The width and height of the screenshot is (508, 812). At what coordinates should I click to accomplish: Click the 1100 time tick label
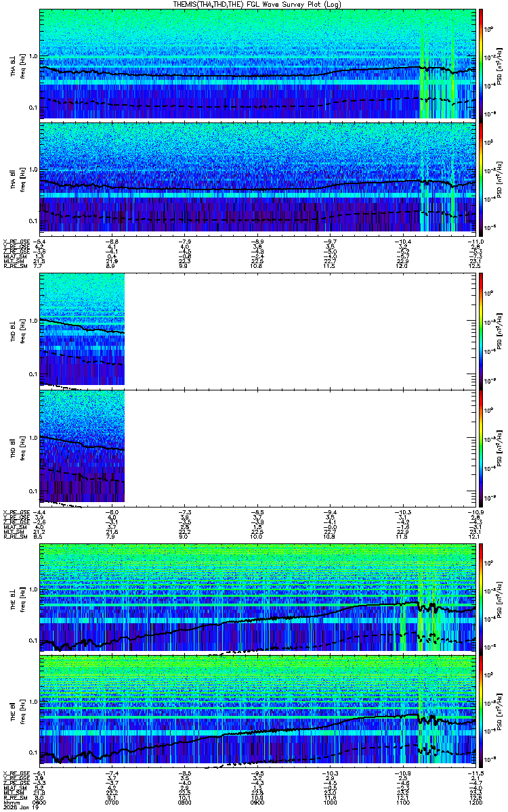pyautogui.click(x=403, y=802)
